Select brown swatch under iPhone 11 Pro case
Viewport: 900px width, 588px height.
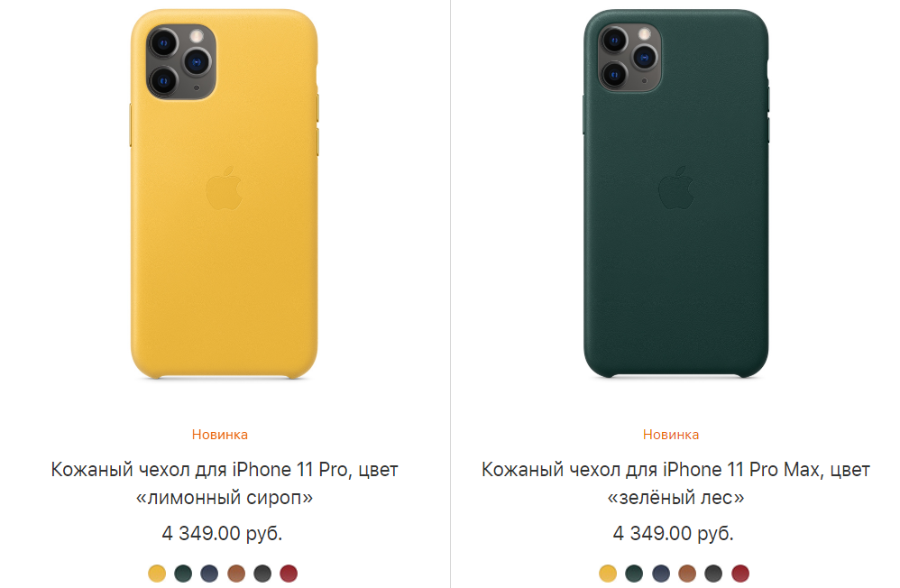click(236, 573)
